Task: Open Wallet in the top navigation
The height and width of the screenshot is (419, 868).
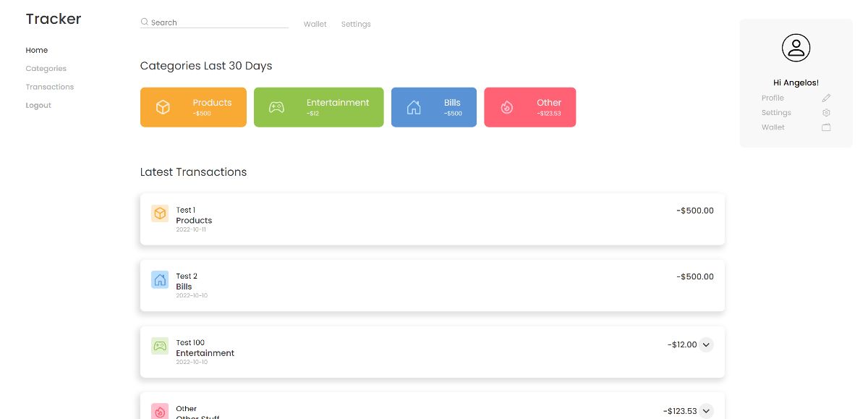Action: pyautogui.click(x=315, y=25)
